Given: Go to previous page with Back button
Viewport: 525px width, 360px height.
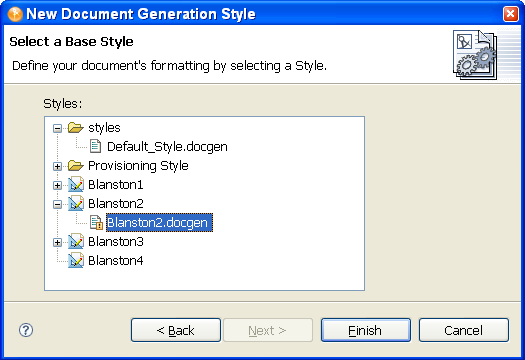Looking at the screenshot, I should [x=176, y=330].
